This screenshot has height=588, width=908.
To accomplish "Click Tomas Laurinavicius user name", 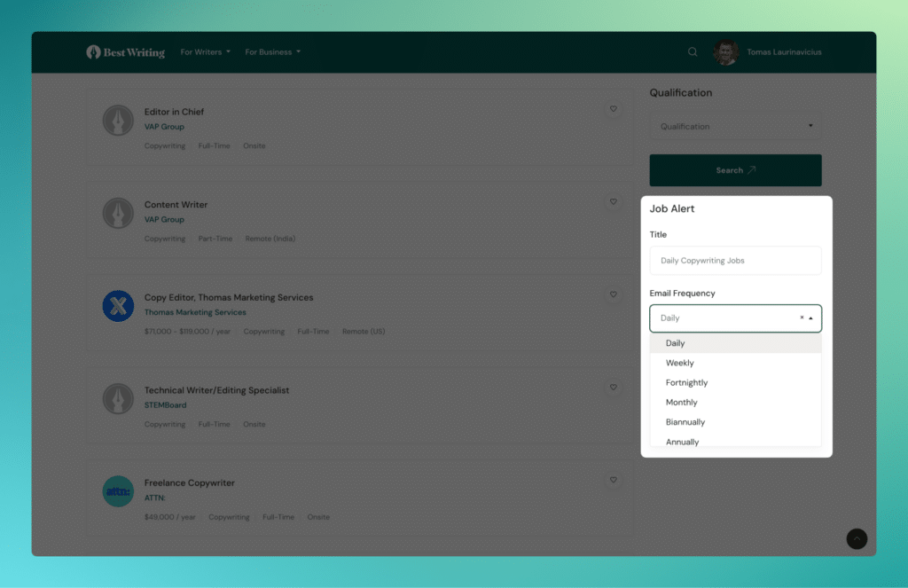I will [x=784, y=52].
